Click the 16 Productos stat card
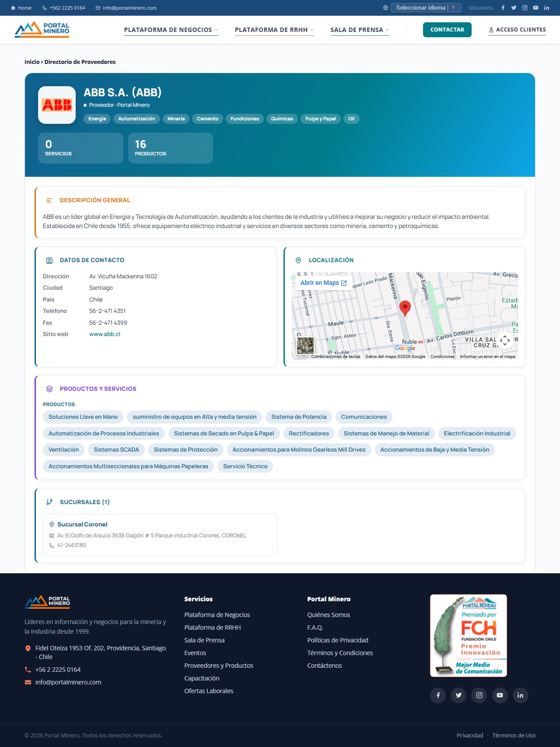The height and width of the screenshot is (747, 560). [171, 148]
